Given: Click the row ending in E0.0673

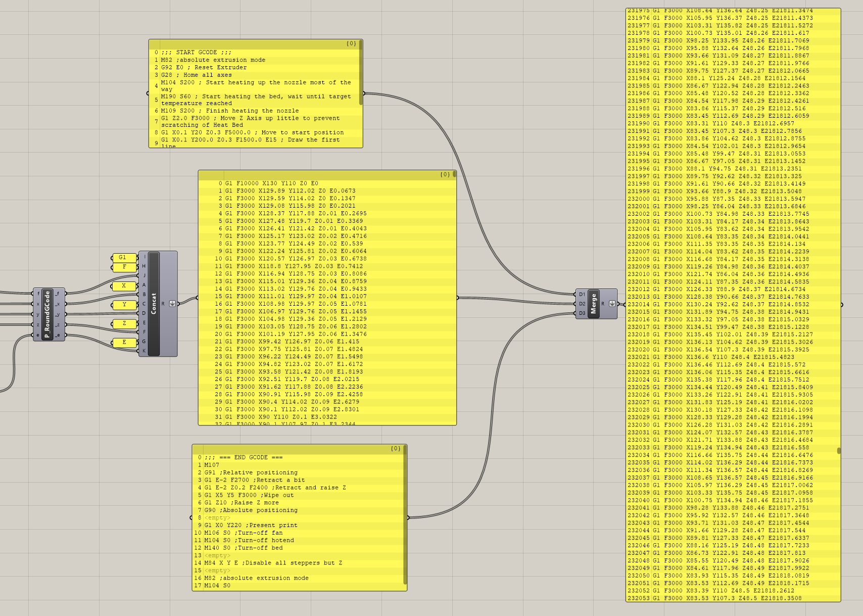Looking at the screenshot, I should pos(326,191).
